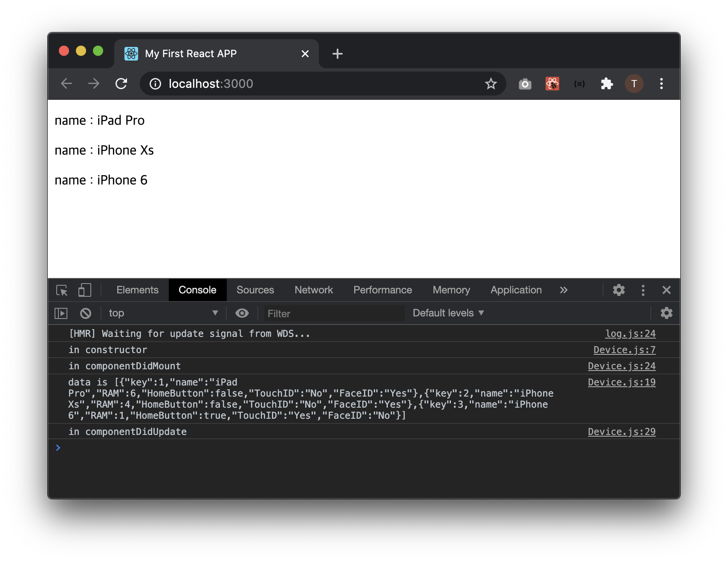Click the 'in componentDidUpdate' log message
This screenshot has height=562, width=728.
[127, 432]
